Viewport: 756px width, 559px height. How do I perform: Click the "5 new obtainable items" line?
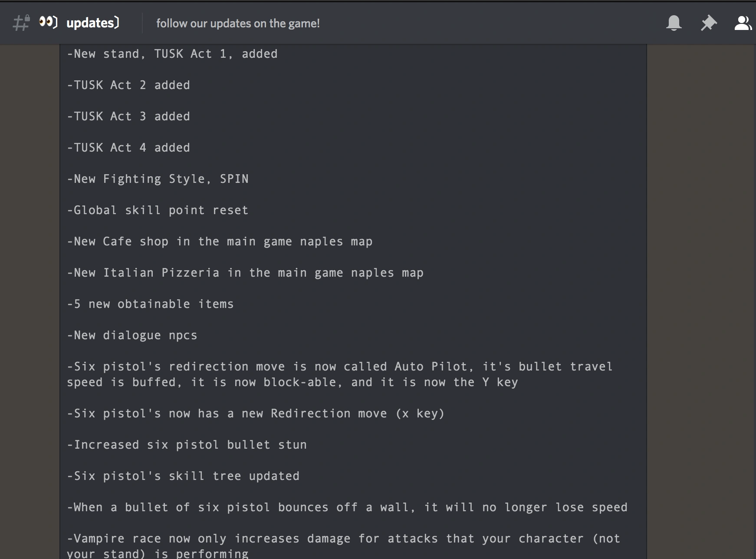point(151,304)
